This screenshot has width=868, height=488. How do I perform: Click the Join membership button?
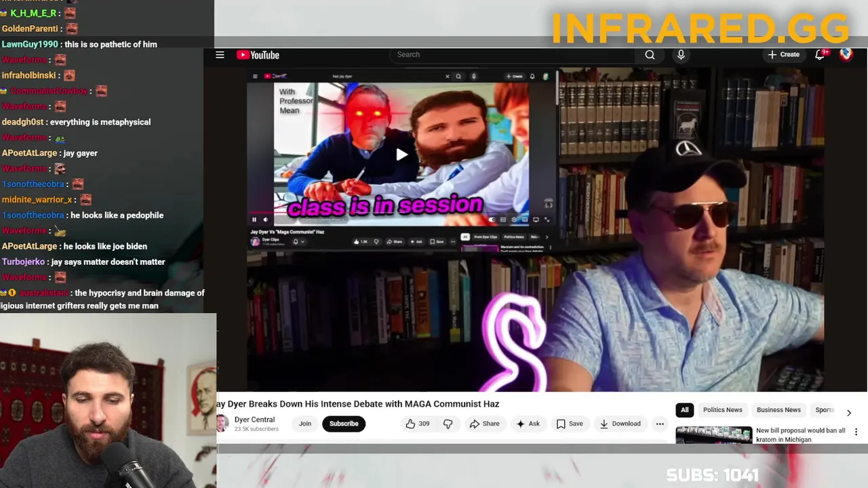pyautogui.click(x=305, y=424)
